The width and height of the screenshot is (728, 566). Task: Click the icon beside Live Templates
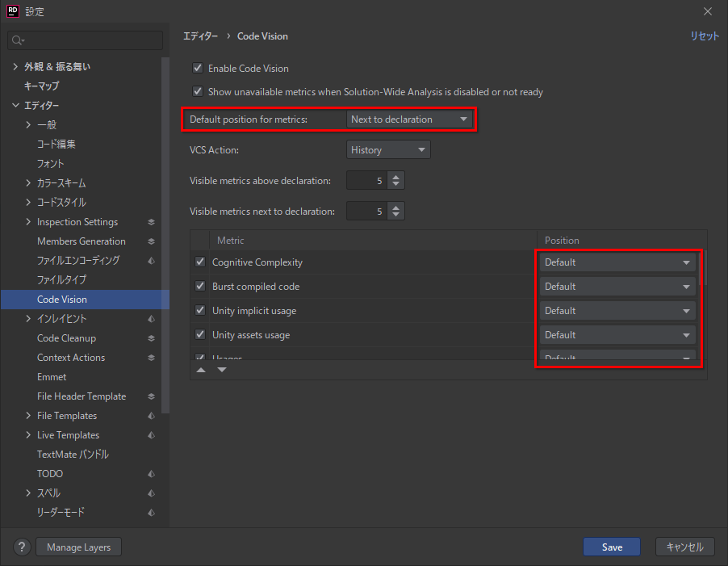(152, 435)
